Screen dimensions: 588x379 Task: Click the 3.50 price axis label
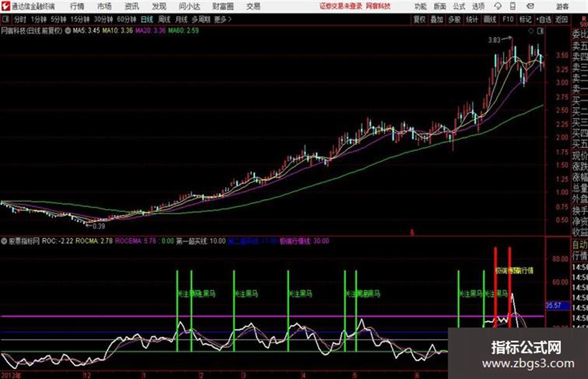click(x=562, y=55)
